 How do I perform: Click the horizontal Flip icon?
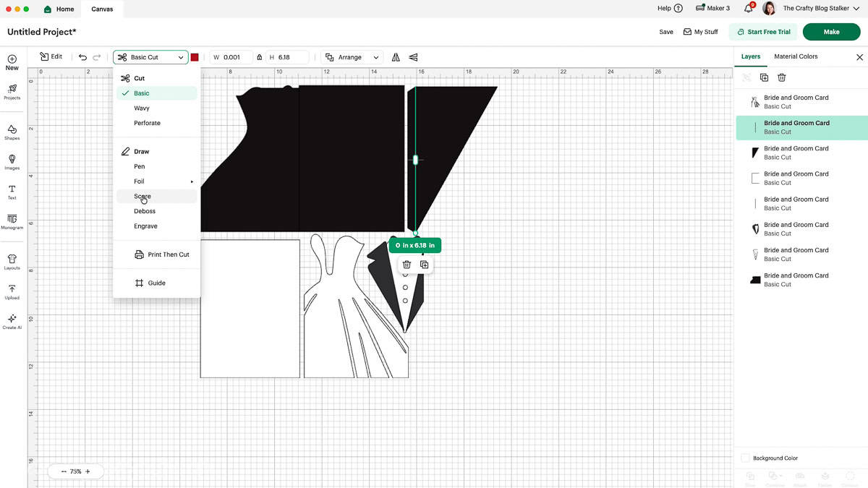coord(395,56)
